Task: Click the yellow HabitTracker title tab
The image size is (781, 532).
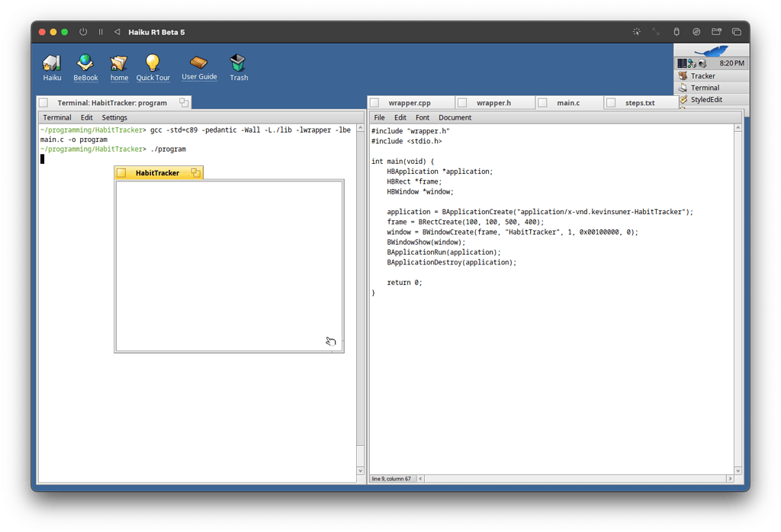Action: tap(157, 173)
